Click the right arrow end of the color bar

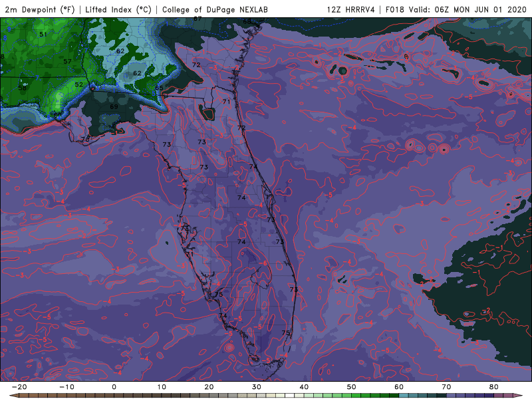(518, 395)
